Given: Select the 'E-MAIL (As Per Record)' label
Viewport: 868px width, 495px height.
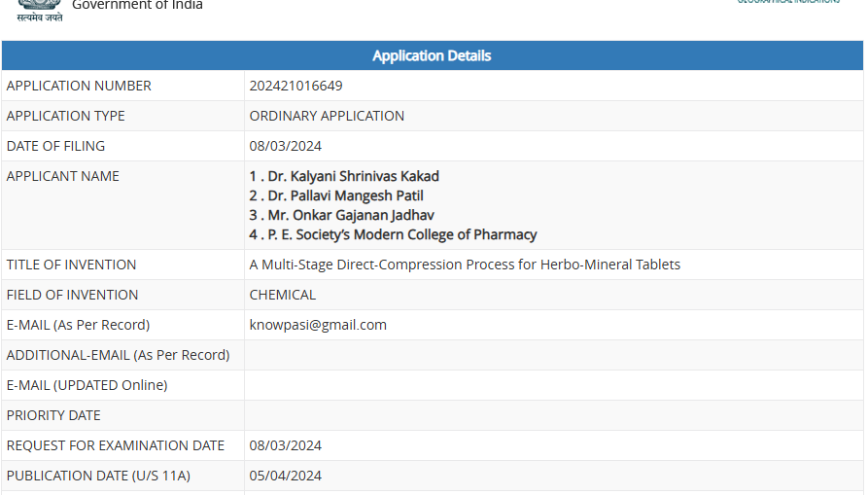Looking at the screenshot, I should 78,325.
